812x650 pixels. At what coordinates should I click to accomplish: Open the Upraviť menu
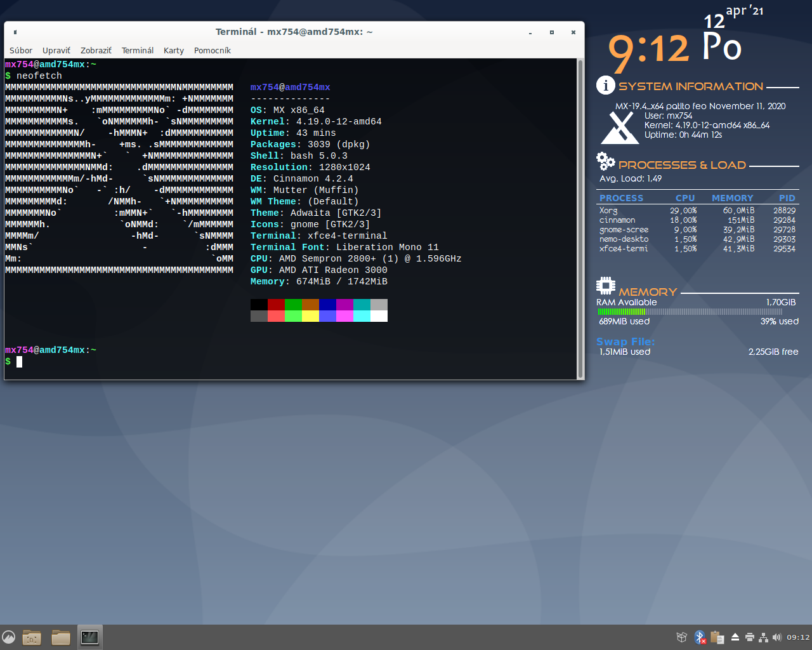[x=56, y=50]
